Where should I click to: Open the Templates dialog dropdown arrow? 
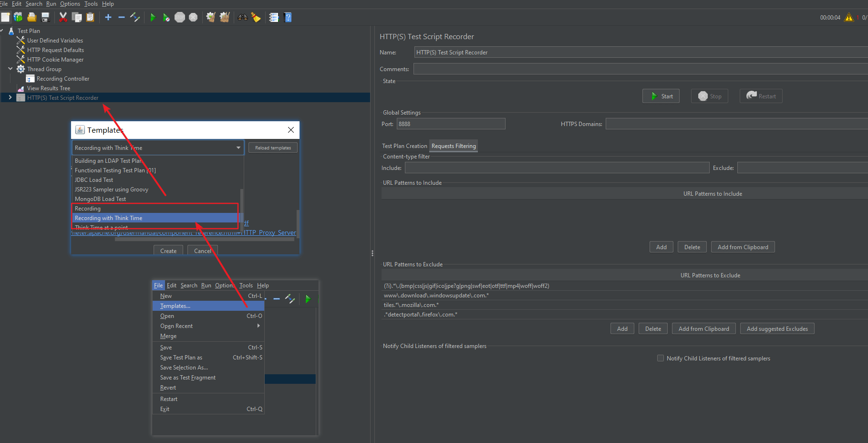238,148
